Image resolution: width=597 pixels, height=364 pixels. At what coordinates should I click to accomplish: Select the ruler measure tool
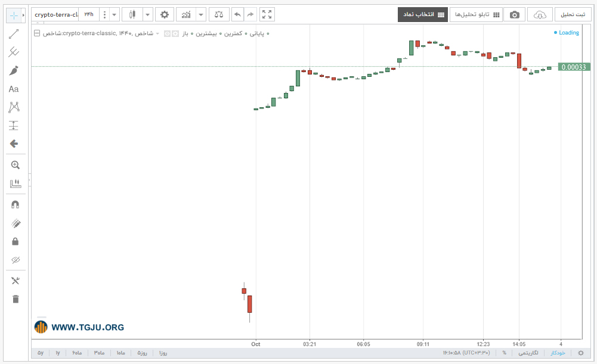coord(16,183)
